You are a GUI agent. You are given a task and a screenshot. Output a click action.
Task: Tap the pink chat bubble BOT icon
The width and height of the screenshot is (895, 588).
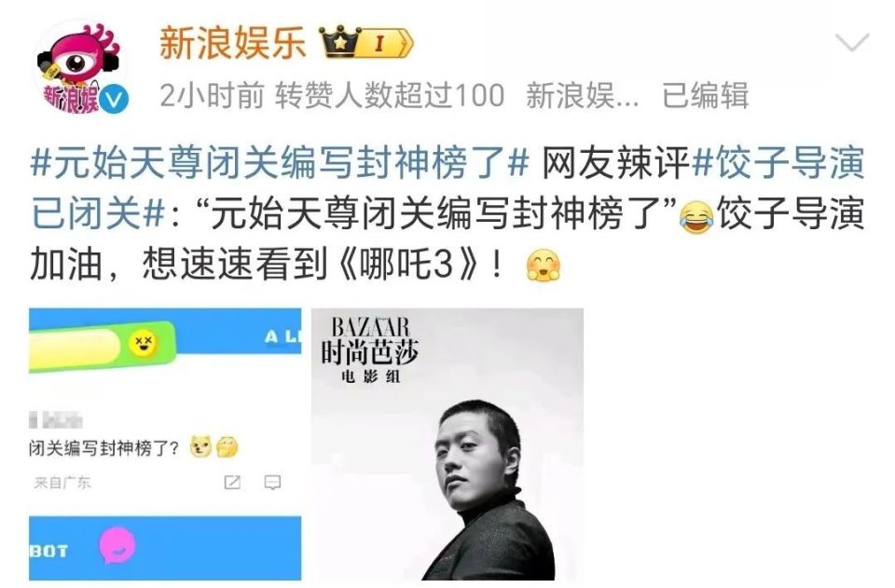click(x=117, y=544)
